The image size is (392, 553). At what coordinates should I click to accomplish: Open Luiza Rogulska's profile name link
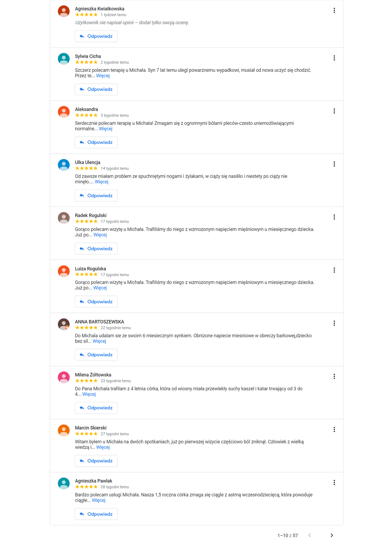[x=90, y=269]
